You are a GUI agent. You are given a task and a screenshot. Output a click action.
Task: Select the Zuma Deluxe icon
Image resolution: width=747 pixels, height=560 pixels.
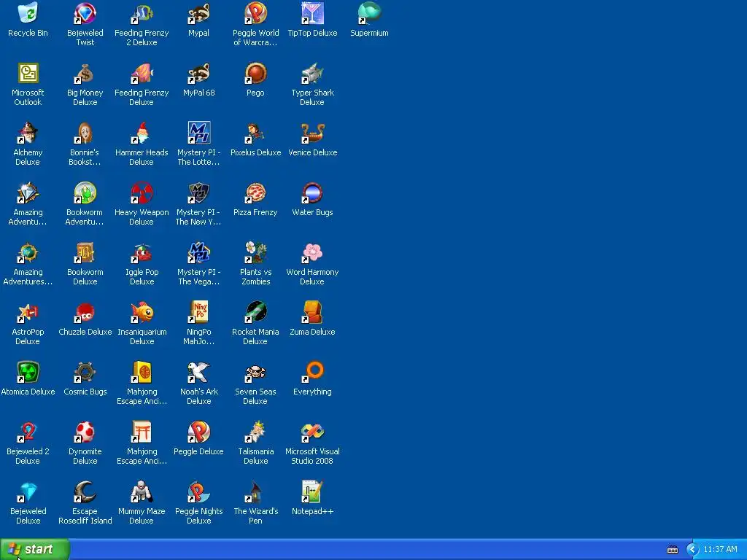(312, 312)
